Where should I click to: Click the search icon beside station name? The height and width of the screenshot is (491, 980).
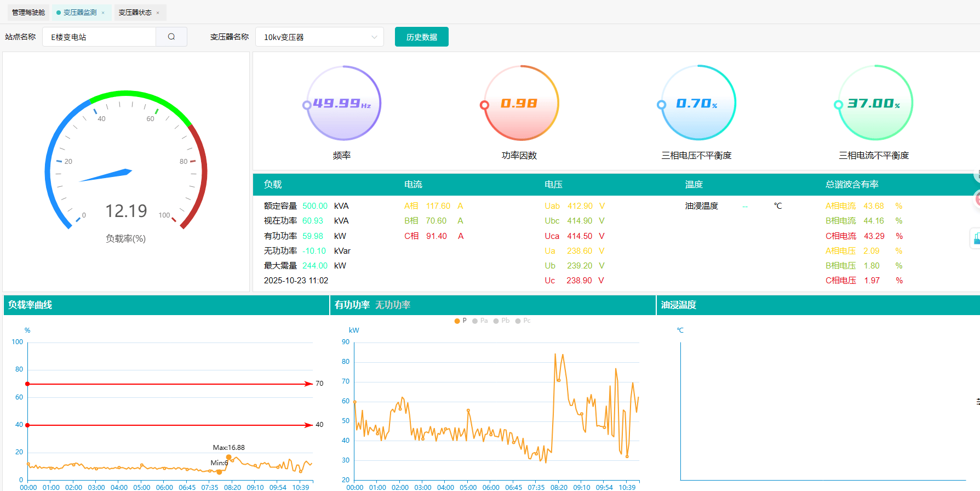point(171,37)
